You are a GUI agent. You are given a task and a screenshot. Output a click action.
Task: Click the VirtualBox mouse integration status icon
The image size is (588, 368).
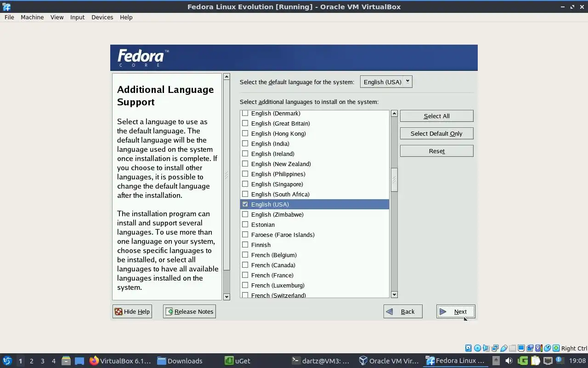(547, 348)
